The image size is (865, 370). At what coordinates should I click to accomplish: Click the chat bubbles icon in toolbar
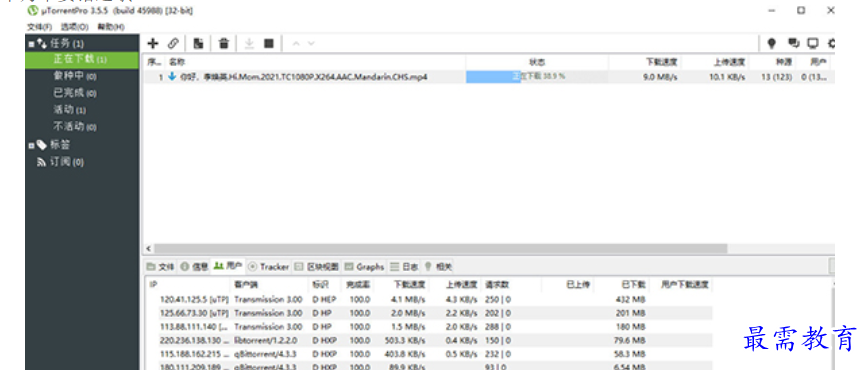(x=793, y=43)
